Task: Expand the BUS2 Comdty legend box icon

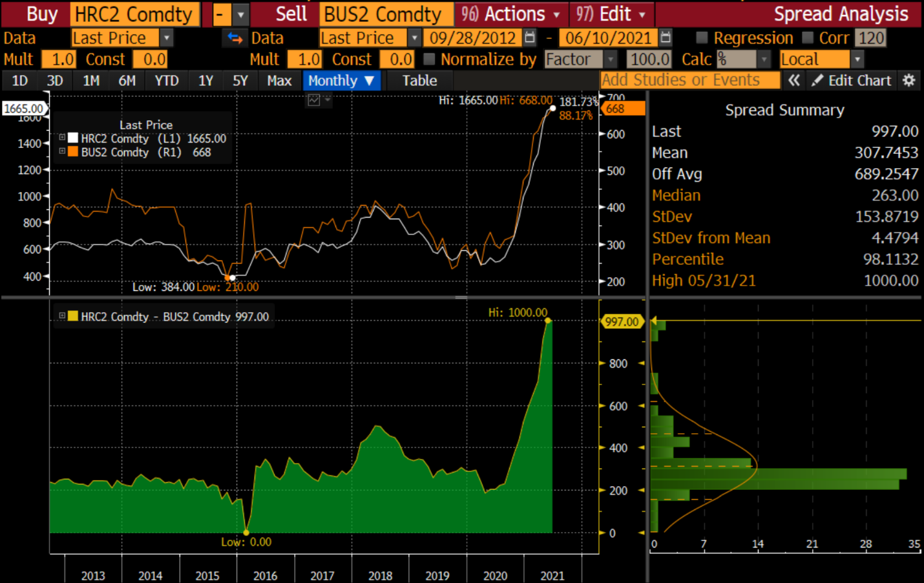Action: (x=62, y=152)
